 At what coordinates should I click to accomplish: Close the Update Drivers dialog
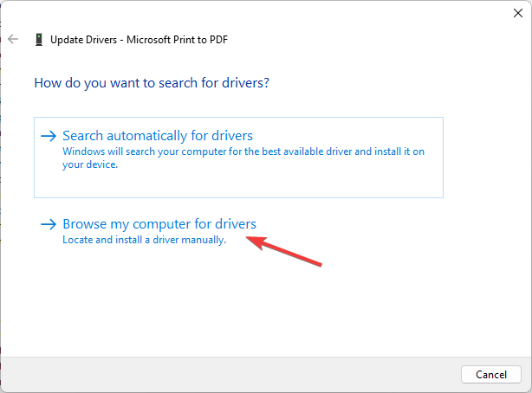(x=518, y=13)
